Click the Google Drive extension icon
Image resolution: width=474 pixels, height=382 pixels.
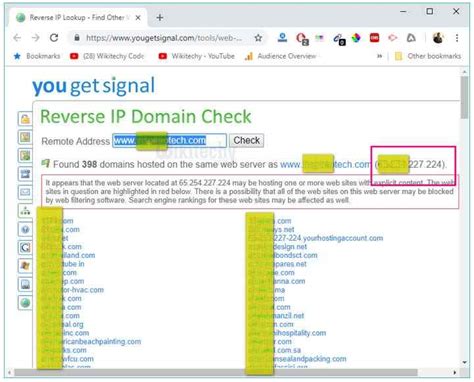click(411, 38)
